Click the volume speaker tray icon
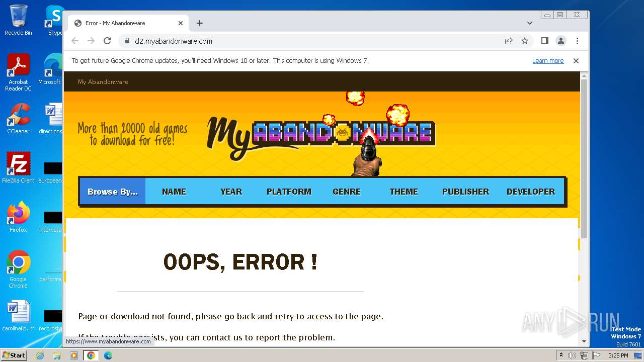This screenshot has height=362, width=644. click(x=572, y=355)
